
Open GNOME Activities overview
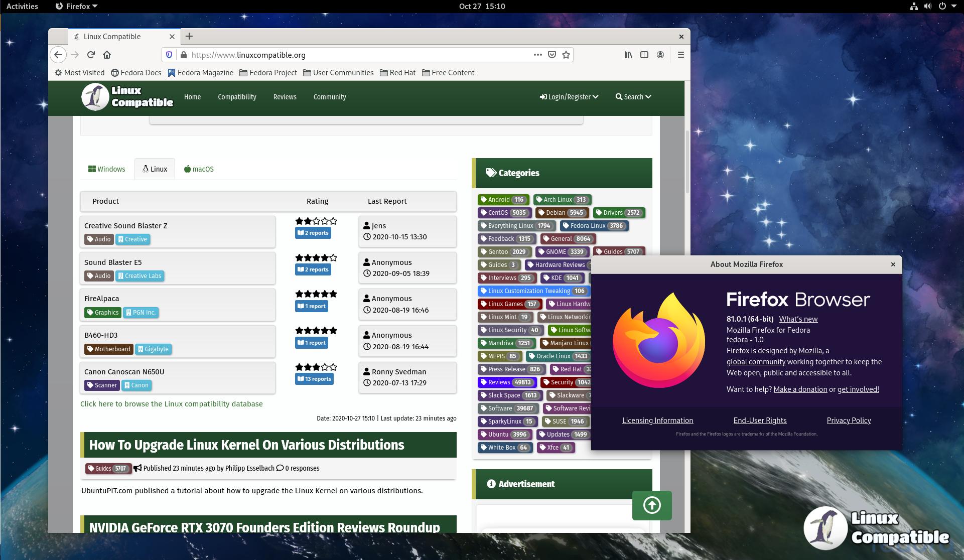coord(22,6)
